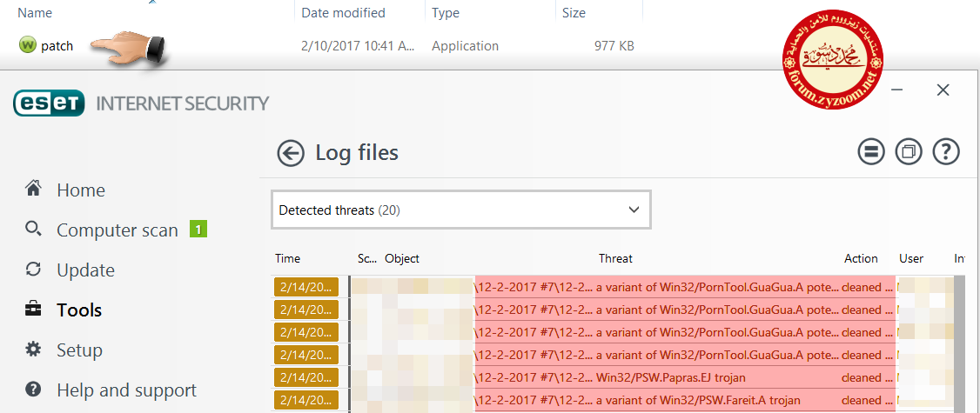
Task: Sort the log by Threat column
Action: [615, 259]
